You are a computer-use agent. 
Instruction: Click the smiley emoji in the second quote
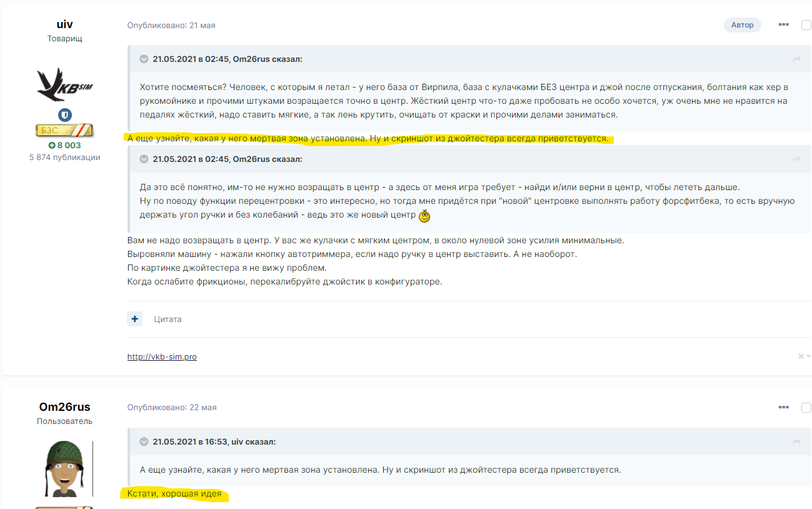click(x=424, y=216)
